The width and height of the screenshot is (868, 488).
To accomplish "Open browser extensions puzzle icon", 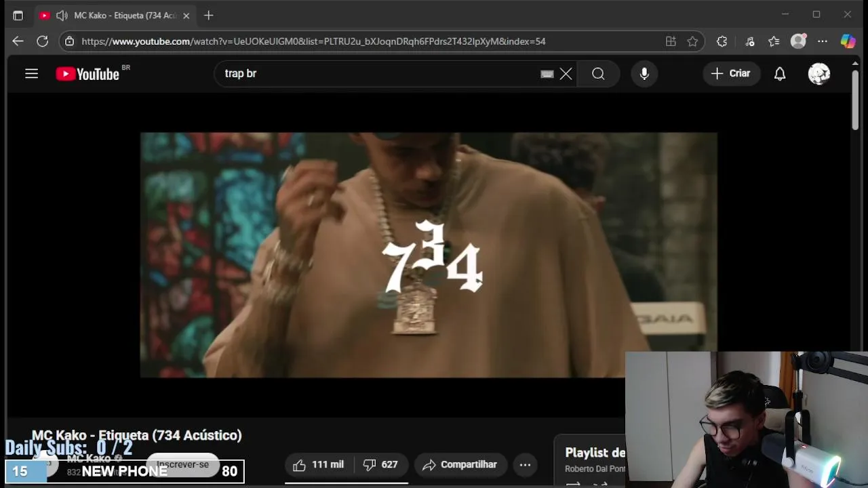I will click(x=722, y=41).
